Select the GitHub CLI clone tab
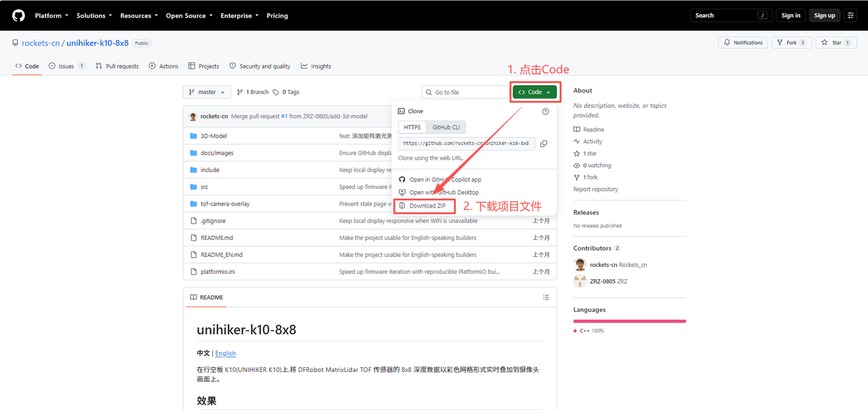 pyautogui.click(x=446, y=127)
